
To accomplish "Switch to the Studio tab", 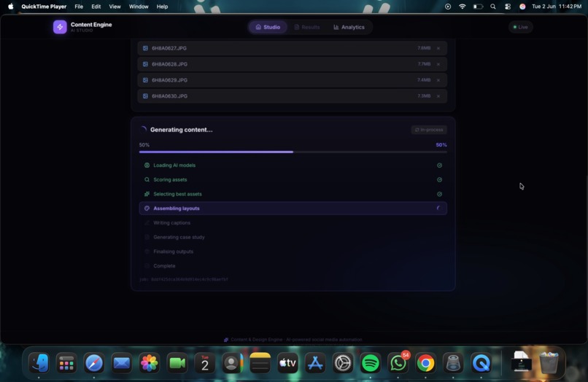I will [x=268, y=27].
